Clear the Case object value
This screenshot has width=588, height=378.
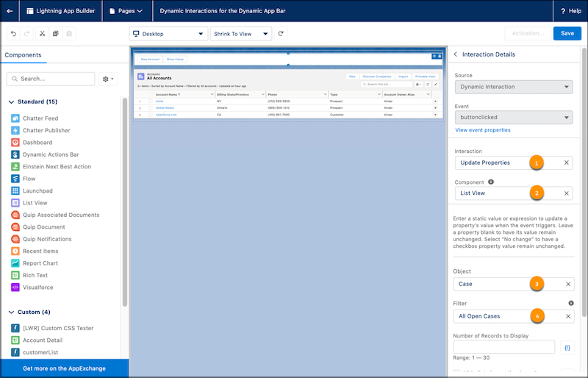pyautogui.click(x=568, y=284)
